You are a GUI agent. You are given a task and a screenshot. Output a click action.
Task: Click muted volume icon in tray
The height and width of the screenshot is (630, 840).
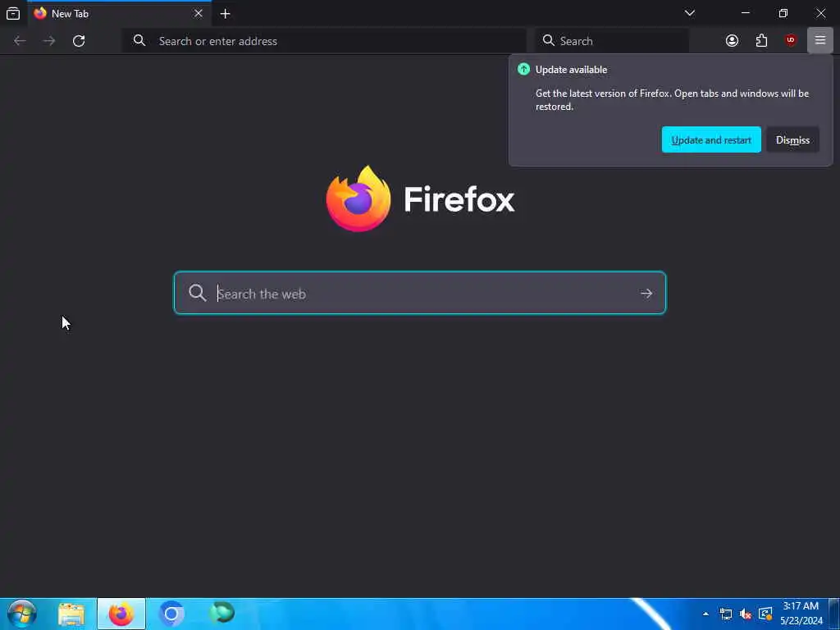tap(745, 614)
